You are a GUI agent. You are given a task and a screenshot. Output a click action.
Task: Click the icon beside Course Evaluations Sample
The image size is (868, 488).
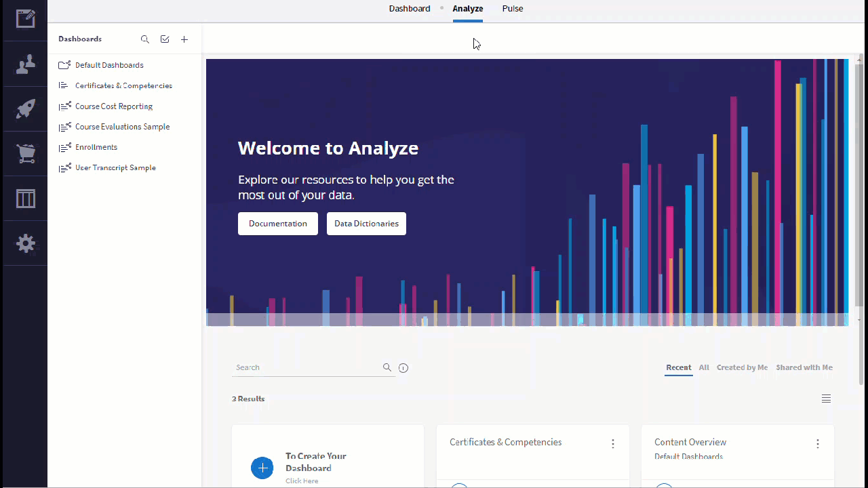[64, 127]
